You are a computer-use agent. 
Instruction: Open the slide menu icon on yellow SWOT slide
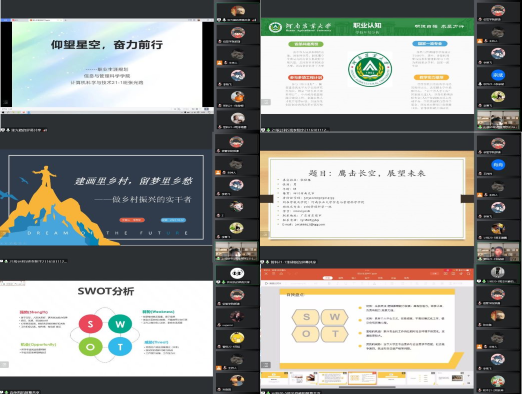(266, 365)
